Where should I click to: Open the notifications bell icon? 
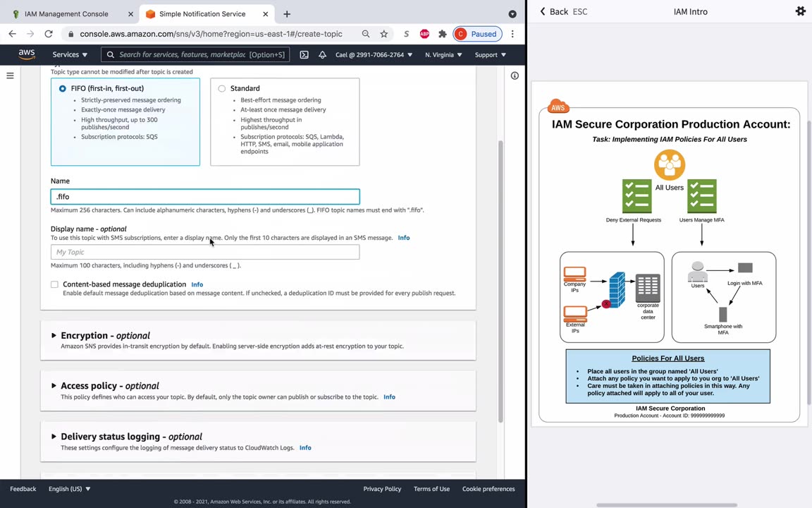pos(322,54)
